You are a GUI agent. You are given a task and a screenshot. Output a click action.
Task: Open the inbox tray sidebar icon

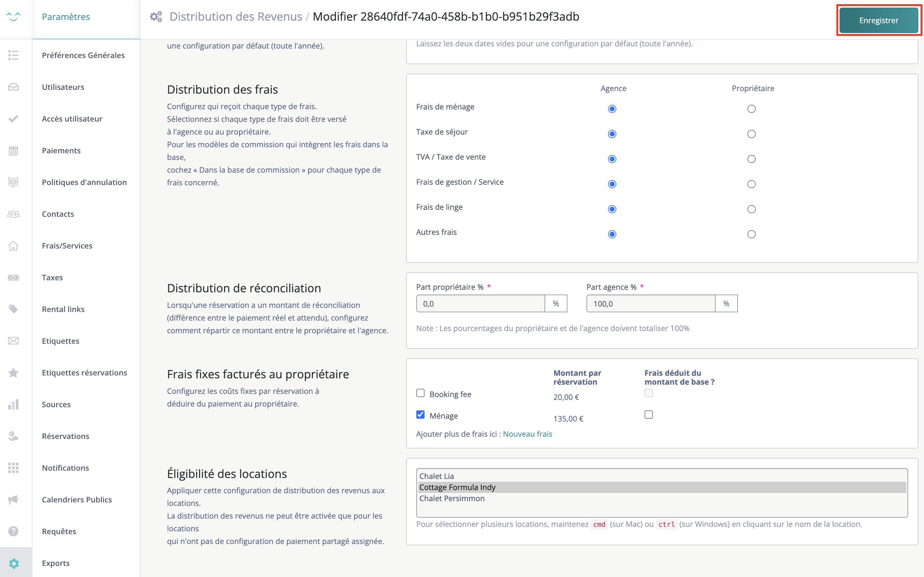pos(13,87)
